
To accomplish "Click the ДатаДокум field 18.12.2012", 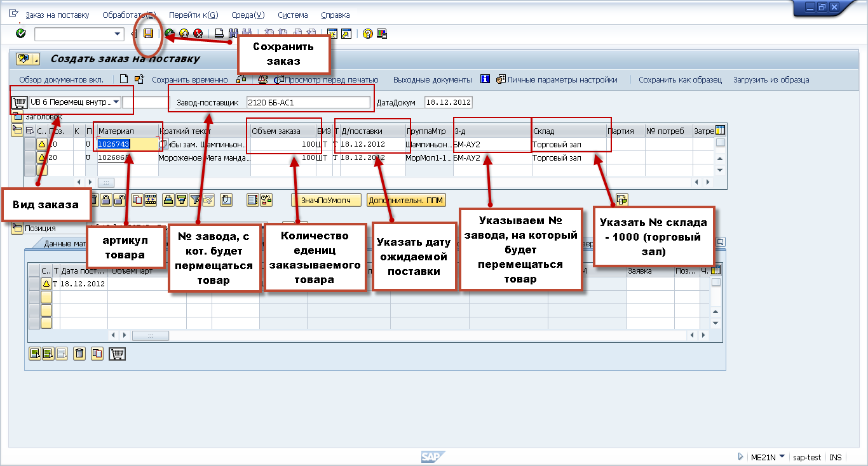I will pos(448,102).
